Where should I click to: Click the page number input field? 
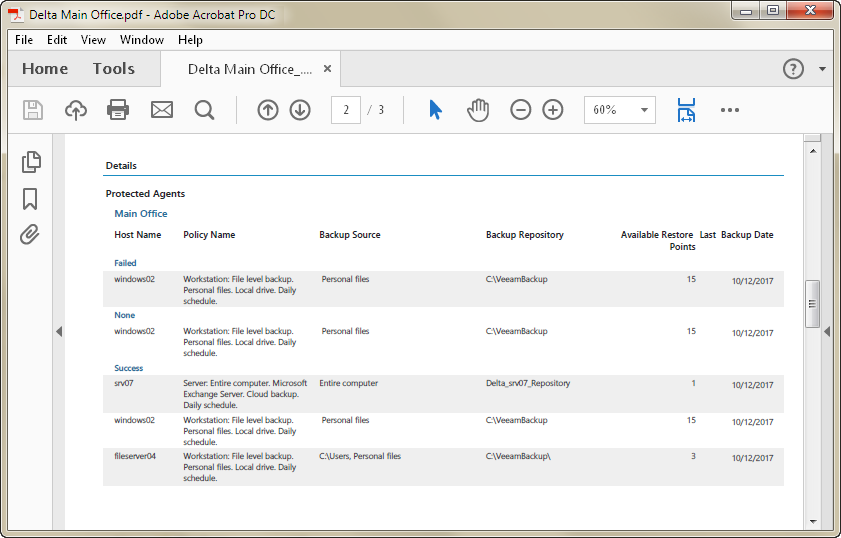(x=346, y=110)
